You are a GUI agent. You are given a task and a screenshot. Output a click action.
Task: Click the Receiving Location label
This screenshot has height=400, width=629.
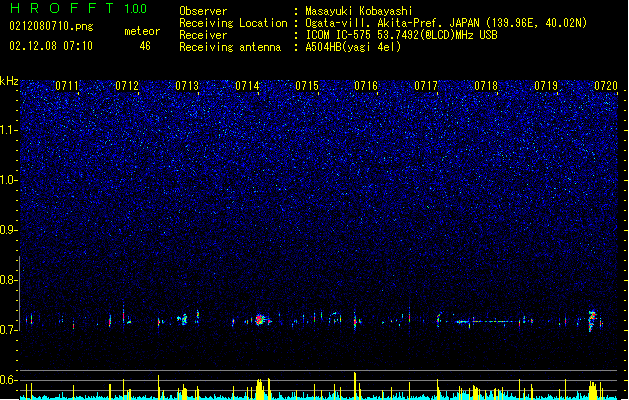point(233,23)
